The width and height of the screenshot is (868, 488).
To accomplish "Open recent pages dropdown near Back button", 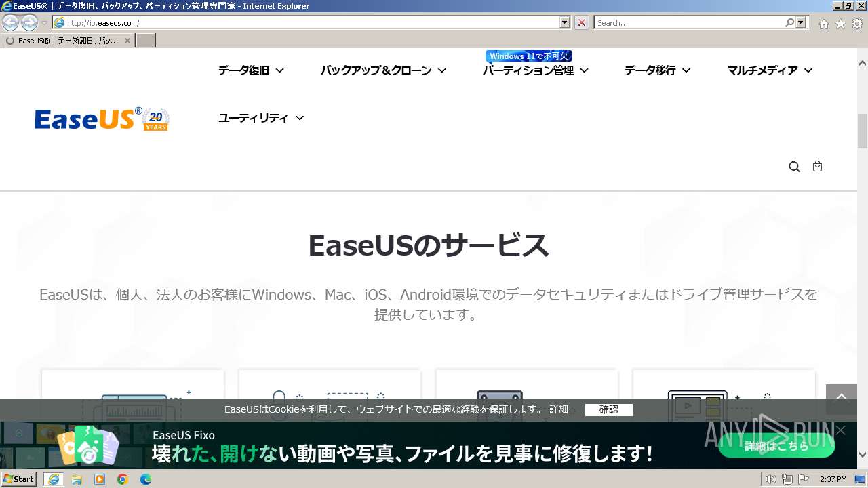I will click(44, 23).
